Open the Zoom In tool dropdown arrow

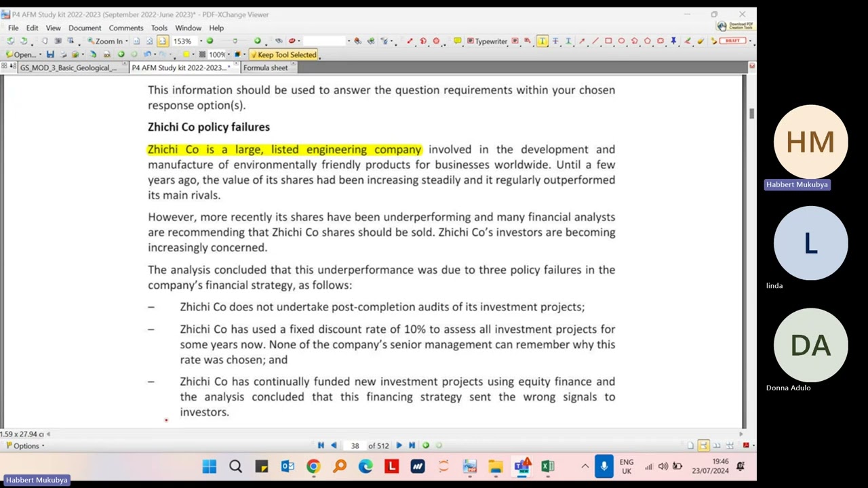[x=127, y=41]
